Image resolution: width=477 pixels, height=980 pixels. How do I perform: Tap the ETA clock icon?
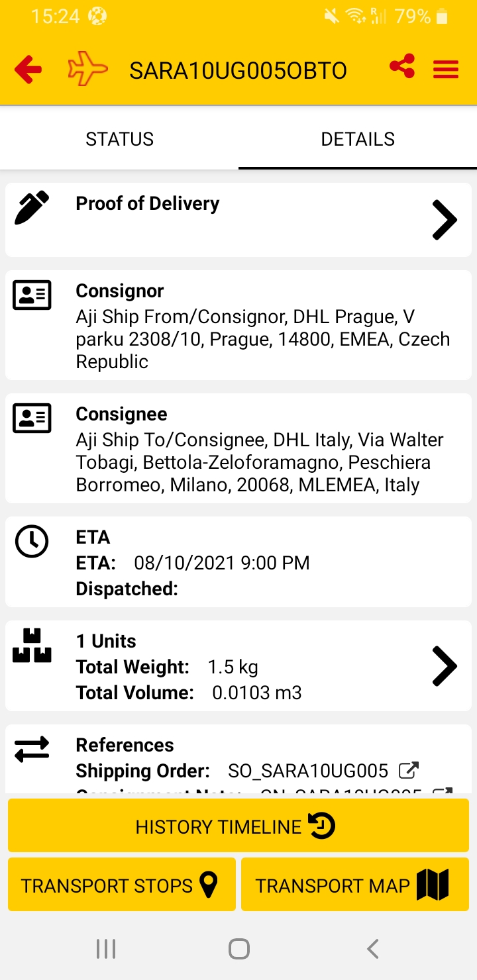point(32,542)
